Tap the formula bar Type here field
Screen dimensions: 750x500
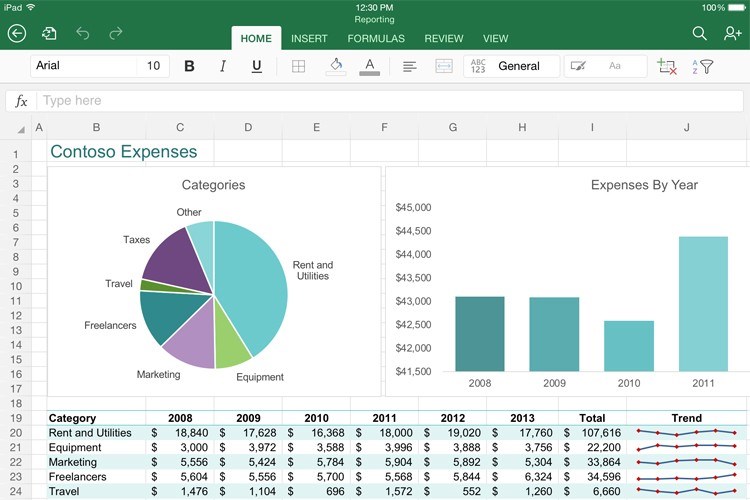390,101
